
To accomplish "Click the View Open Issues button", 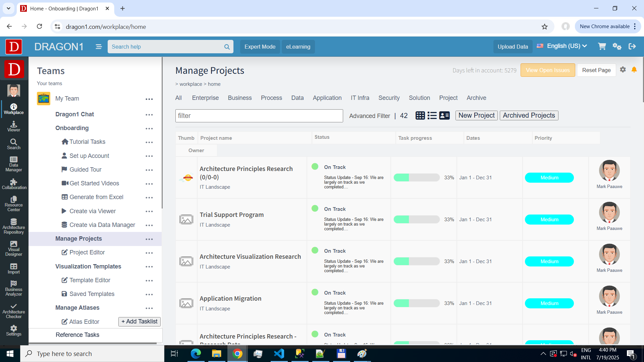I will point(548,70).
